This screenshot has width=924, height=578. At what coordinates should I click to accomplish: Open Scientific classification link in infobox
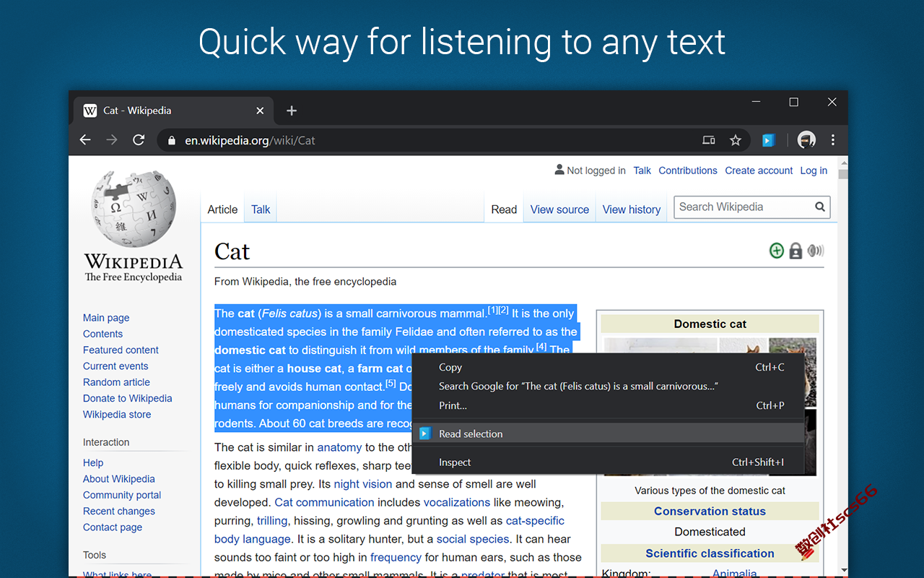click(710, 553)
